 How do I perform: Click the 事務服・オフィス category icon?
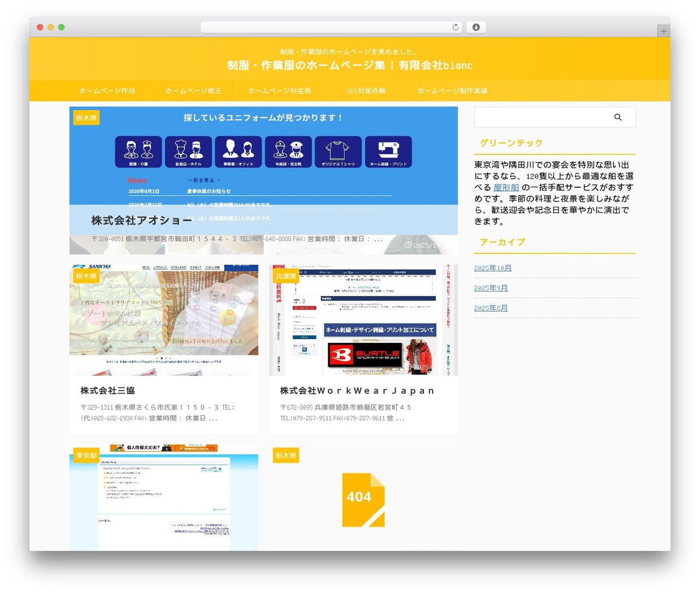point(238,152)
